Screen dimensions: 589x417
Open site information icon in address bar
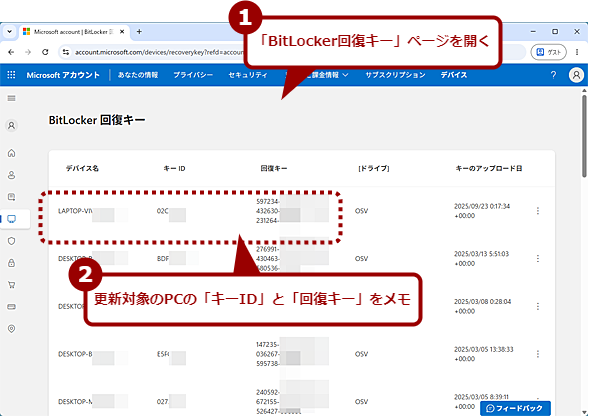coord(66,52)
